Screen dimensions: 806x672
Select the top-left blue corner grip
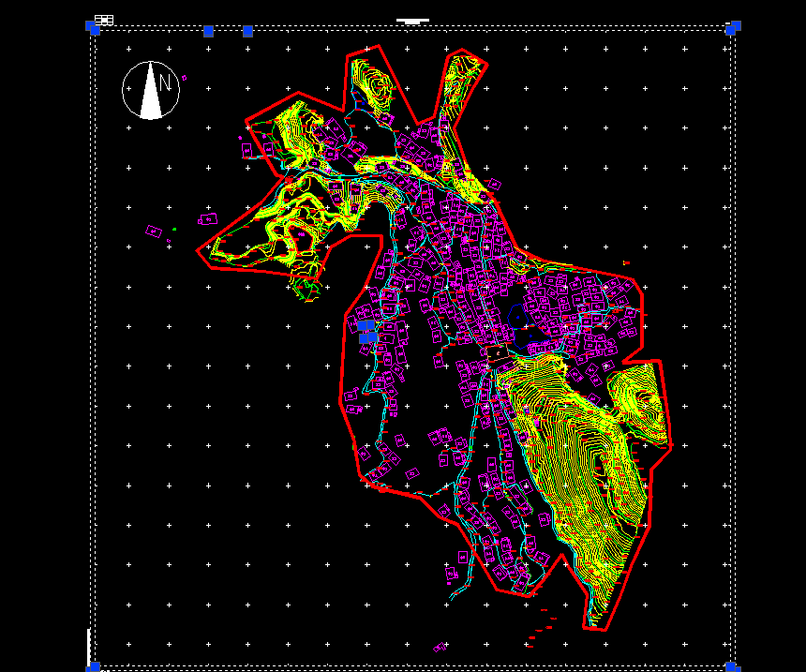[x=93, y=26]
